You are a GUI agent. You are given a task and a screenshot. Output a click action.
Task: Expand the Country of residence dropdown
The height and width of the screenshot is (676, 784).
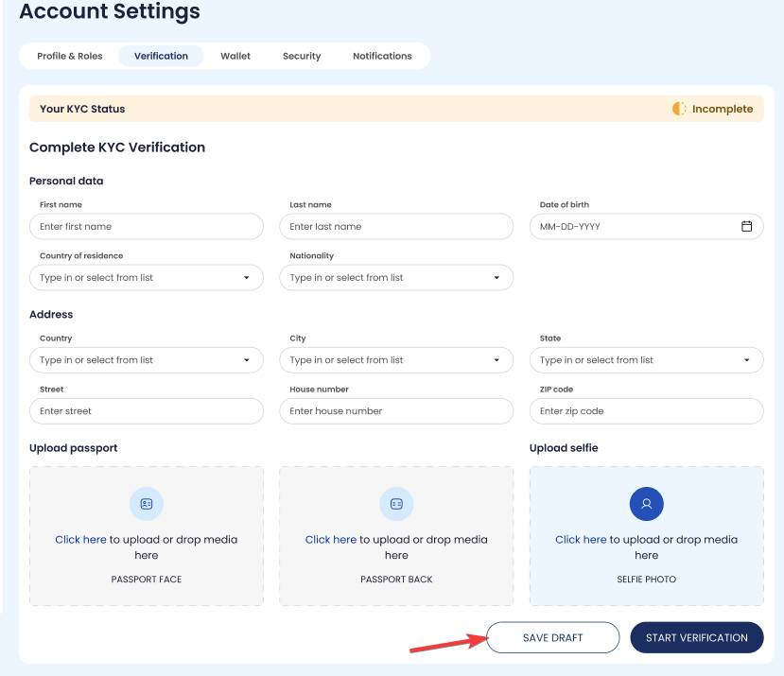tap(247, 278)
